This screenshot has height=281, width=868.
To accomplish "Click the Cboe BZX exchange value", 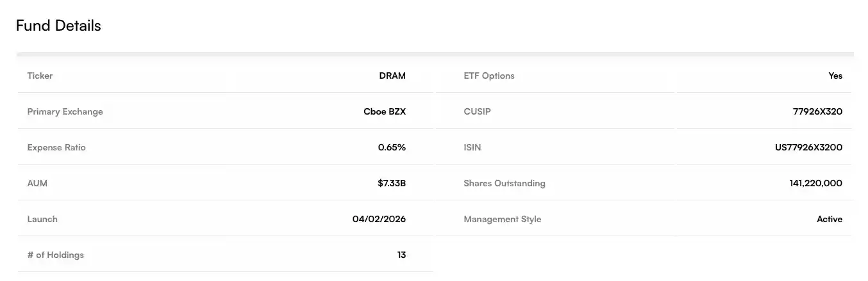I will (x=385, y=111).
